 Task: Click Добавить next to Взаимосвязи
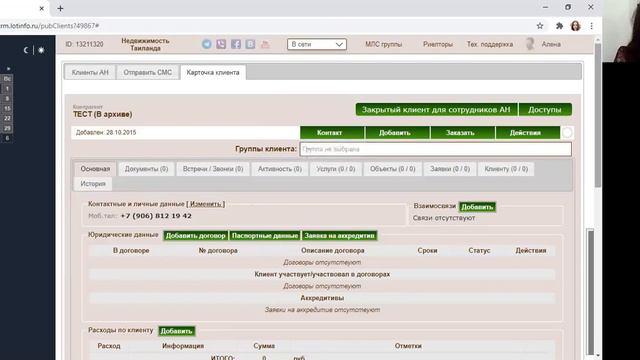tap(477, 207)
